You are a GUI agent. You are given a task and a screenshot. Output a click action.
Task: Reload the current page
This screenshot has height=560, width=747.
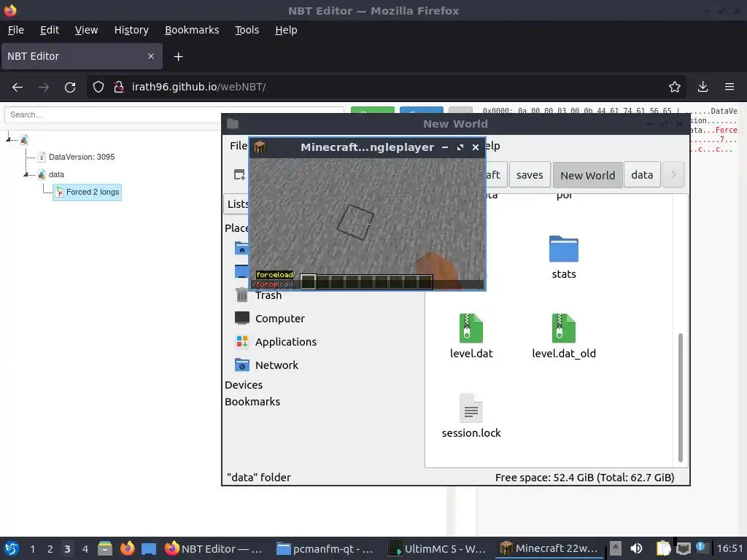pos(70,87)
